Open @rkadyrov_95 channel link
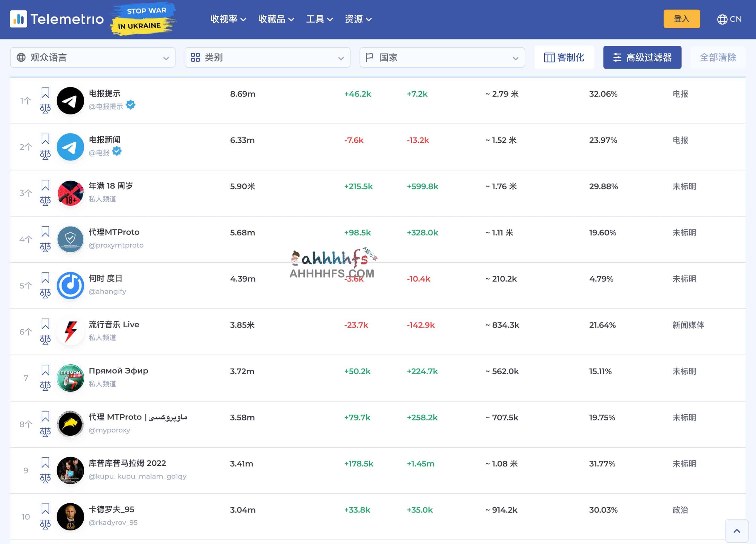756x544 pixels. [x=113, y=523]
